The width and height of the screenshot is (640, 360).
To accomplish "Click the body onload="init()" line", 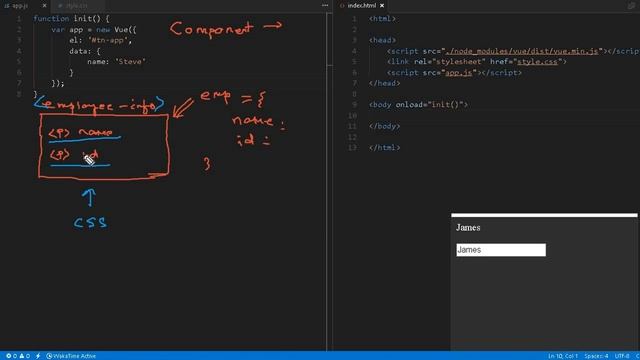I will point(418,105).
